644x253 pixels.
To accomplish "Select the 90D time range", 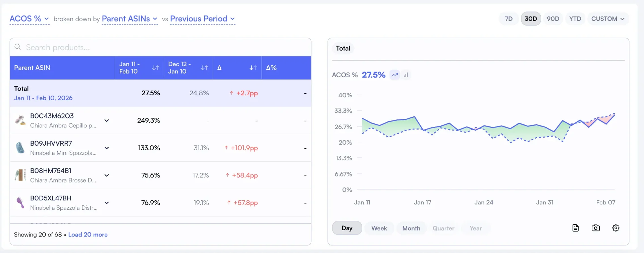I will (x=553, y=19).
